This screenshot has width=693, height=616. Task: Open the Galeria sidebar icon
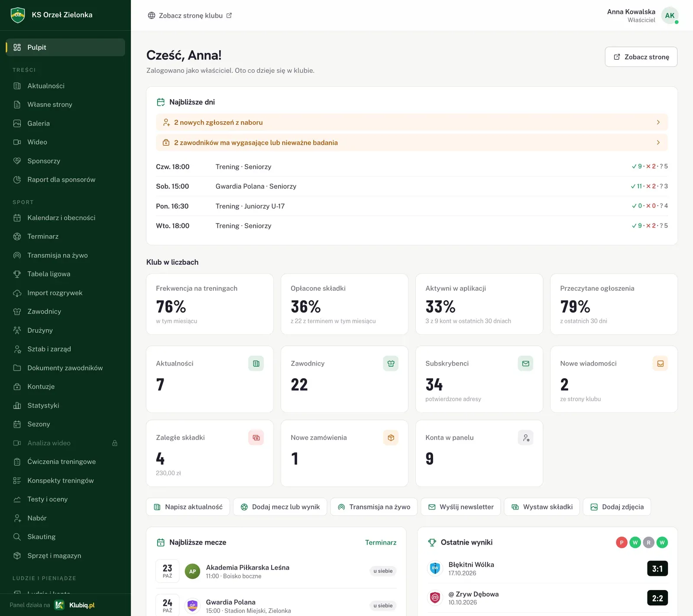17,123
